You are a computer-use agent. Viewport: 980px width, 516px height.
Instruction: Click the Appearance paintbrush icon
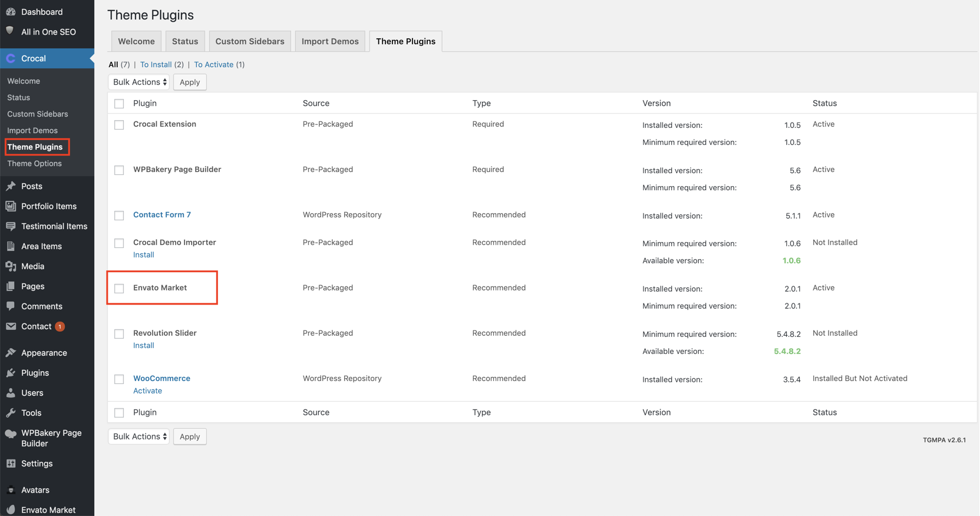pos(11,353)
